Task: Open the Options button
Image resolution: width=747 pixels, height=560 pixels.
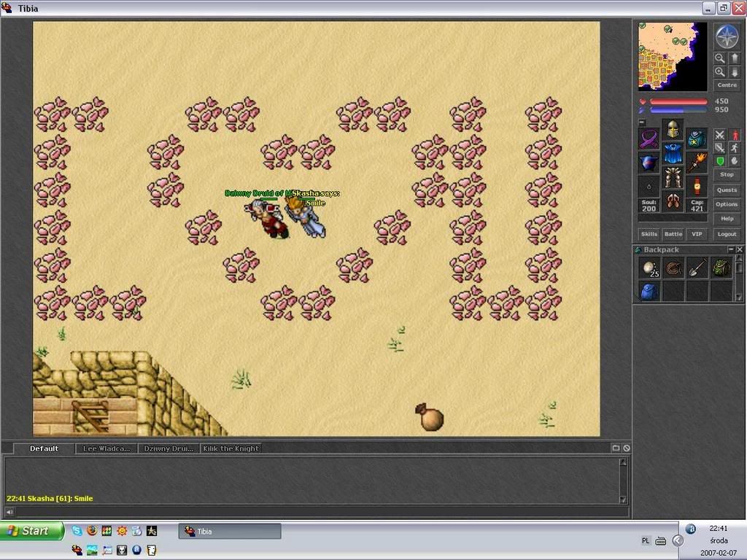Action: (x=727, y=204)
